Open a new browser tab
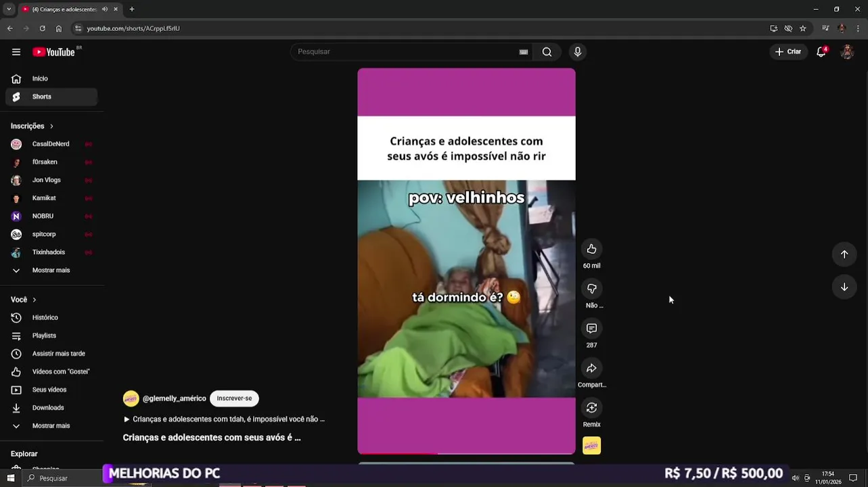Viewport: 868px width, 487px height. coord(132,9)
